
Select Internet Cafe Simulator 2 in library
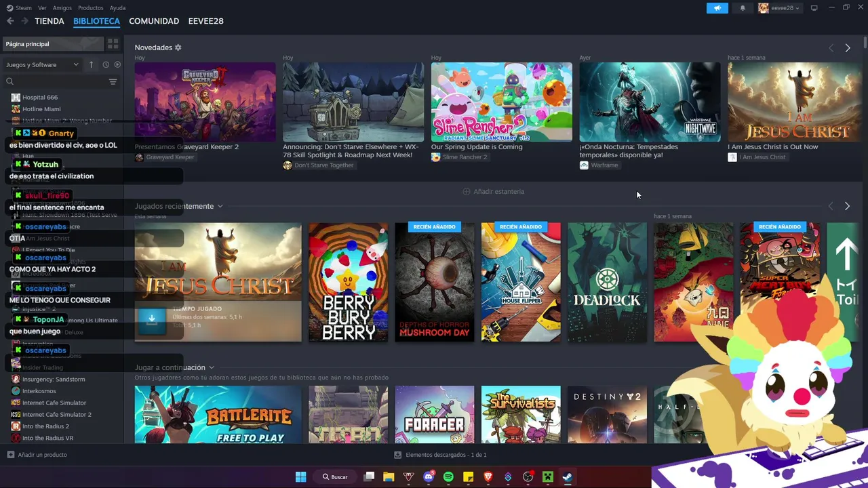click(x=56, y=414)
